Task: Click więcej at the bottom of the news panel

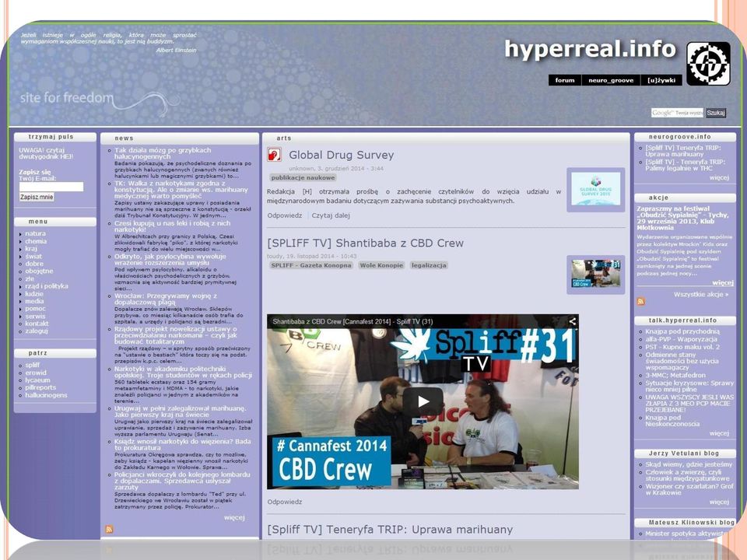Action: tap(234, 517)
